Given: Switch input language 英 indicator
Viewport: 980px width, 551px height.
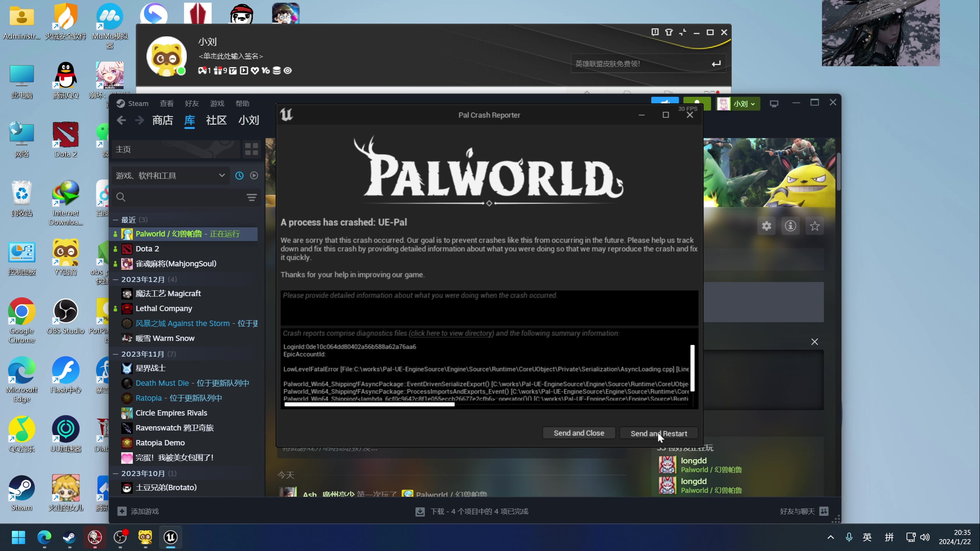Looking at the screenshot, I should pos(867,537).
